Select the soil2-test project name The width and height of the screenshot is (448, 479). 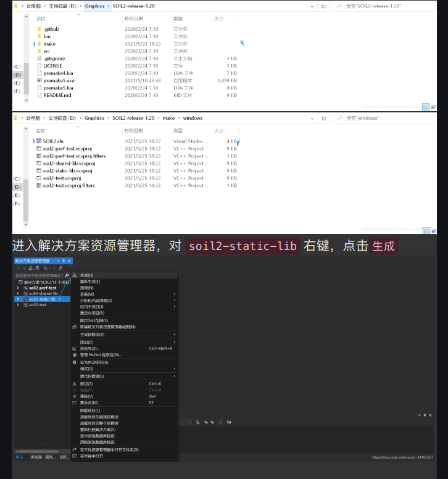[x=38, y=304]
